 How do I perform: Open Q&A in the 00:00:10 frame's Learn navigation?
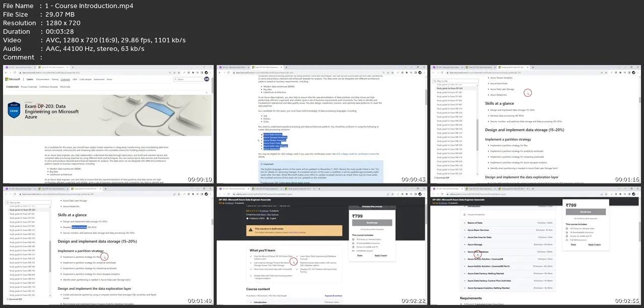tap(75, 79)
